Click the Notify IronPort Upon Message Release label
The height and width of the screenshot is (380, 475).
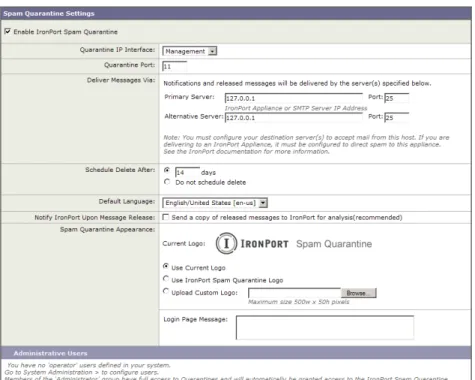coord(95,217)
